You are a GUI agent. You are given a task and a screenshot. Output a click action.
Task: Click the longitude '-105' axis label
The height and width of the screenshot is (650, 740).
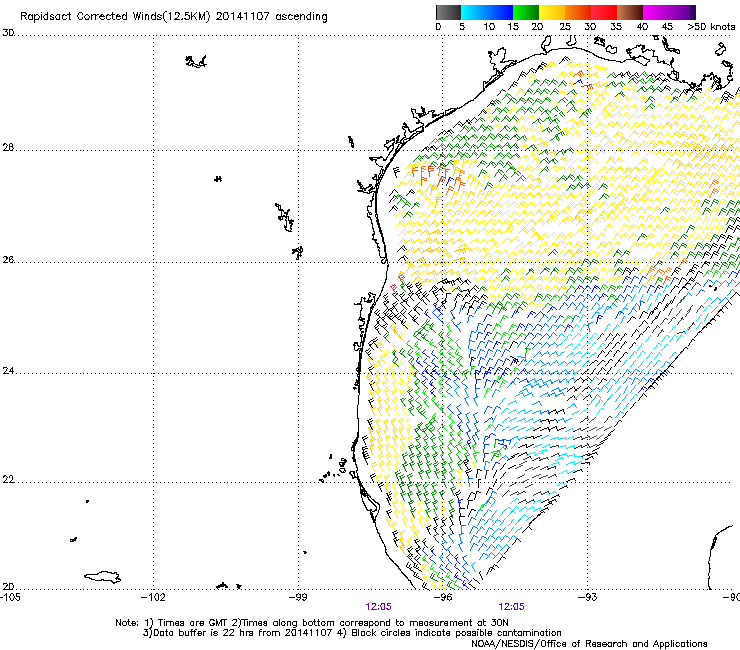coord(10,597)
